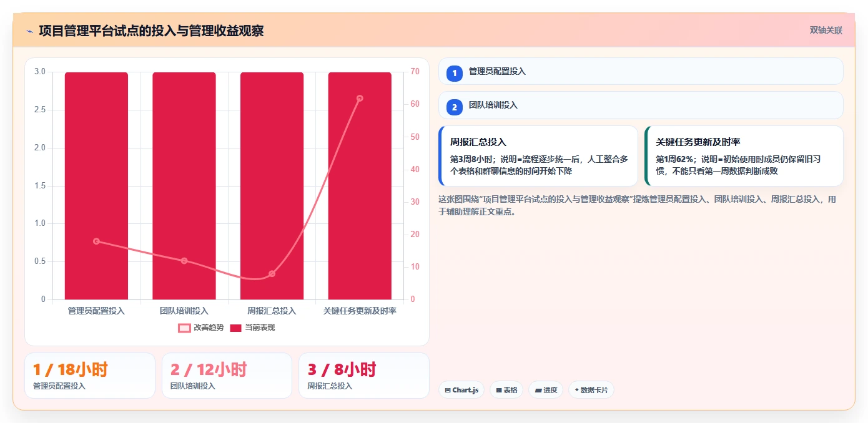Click the trend line point above 管理员配置投入
868x423 pixels.
click(x=96, y=241)
